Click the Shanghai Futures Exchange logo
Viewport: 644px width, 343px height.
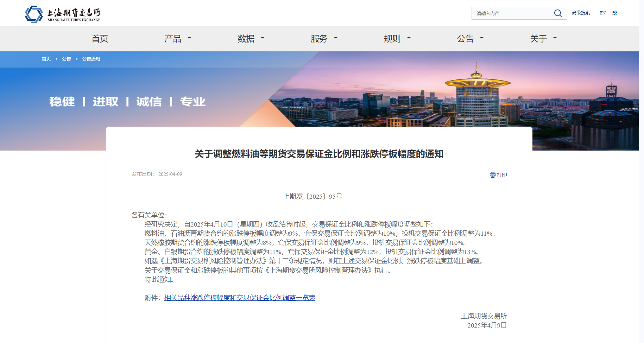pos(63,14)
